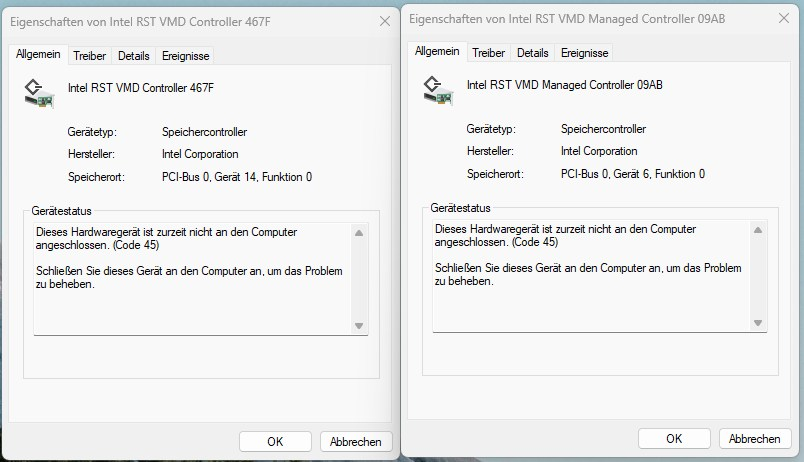This screenshot has width=804, height=462.
Task: Open Details tab in 09AB window
Action: (533, 53)
